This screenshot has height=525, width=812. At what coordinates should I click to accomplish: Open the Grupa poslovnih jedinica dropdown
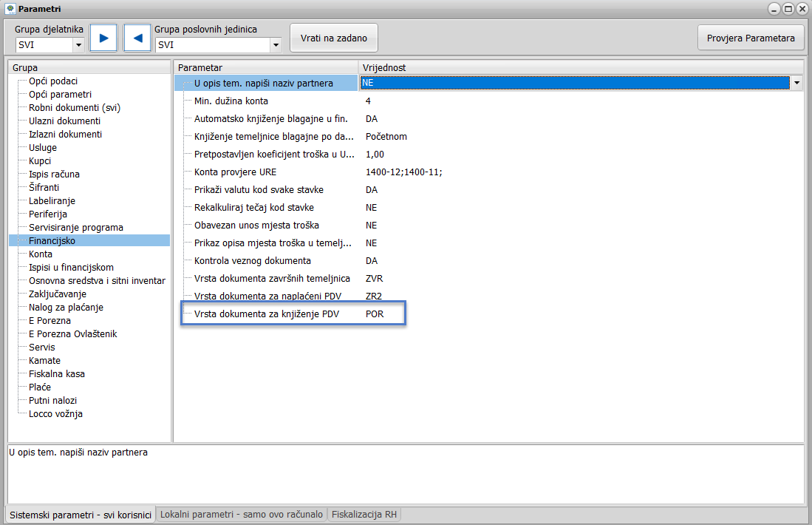pyautogui.click(x=276, y=45)
